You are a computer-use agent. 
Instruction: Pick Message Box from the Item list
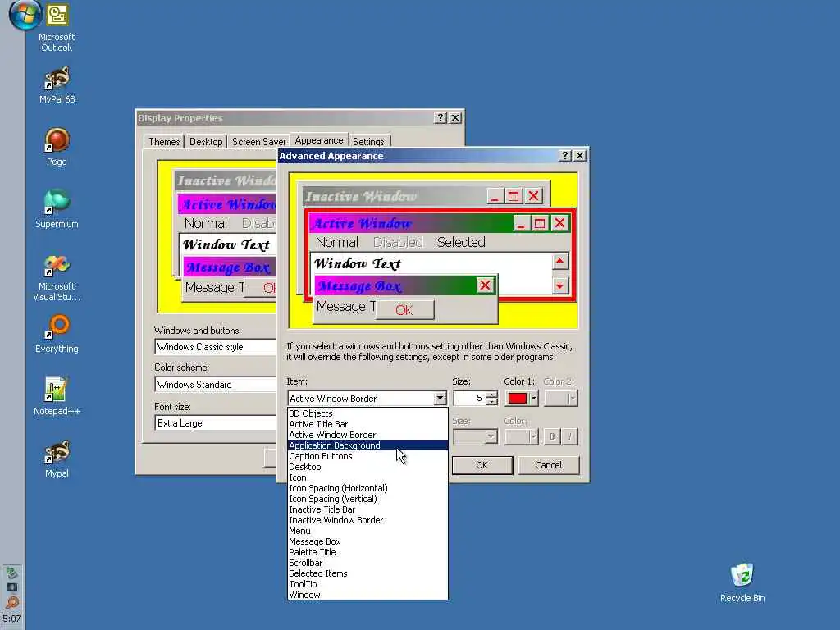click(x=367, y=541)
